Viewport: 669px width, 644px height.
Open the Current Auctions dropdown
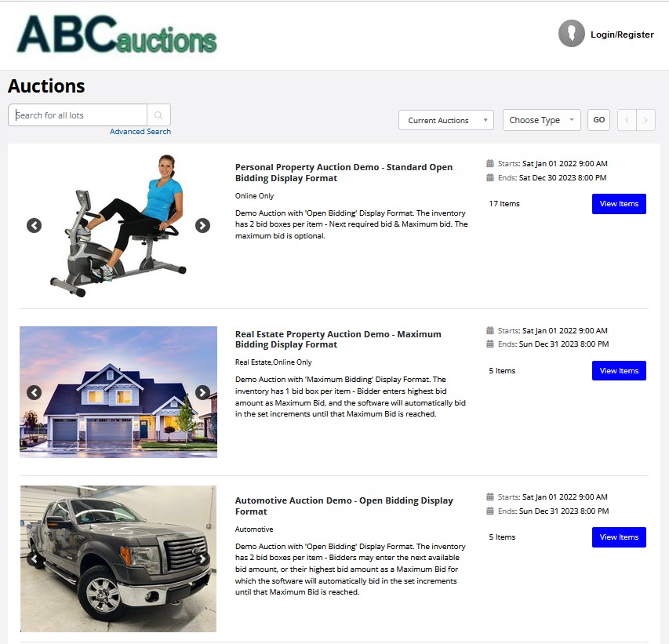[x=445, y=120]
